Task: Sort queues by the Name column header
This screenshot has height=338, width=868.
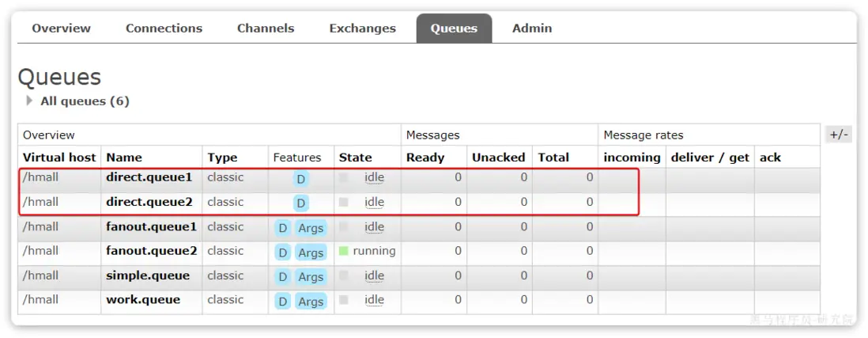Action: 123,158
